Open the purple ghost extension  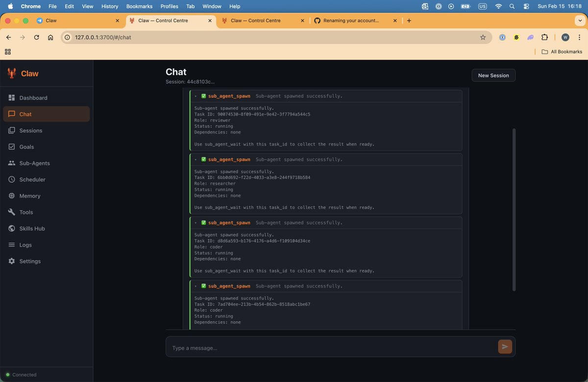pos(530,37)
